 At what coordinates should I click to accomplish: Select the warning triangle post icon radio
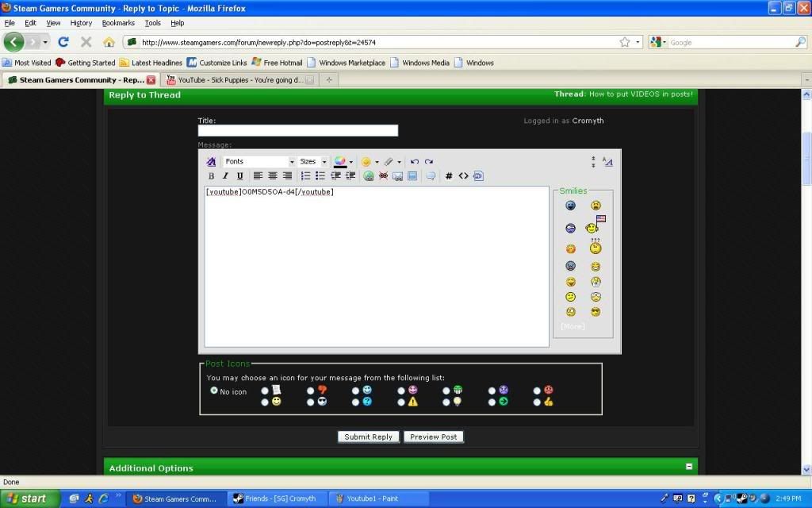[x=401, y=402]
